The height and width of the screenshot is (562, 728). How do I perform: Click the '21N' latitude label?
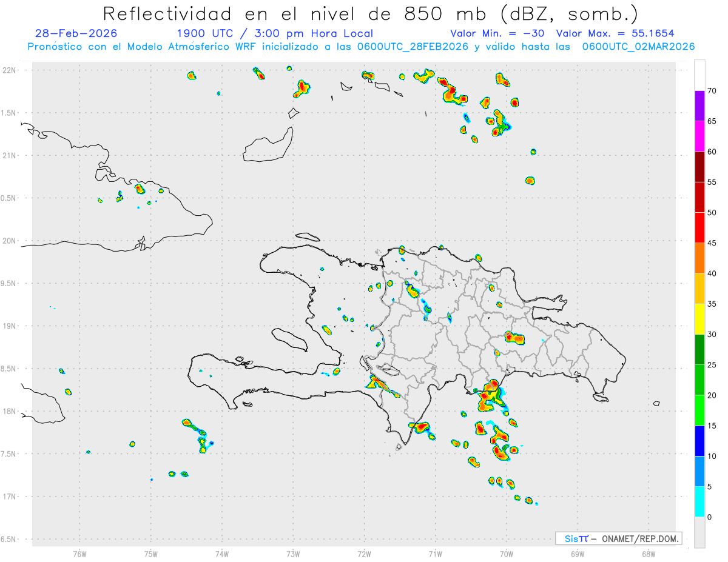click(9, 155)
